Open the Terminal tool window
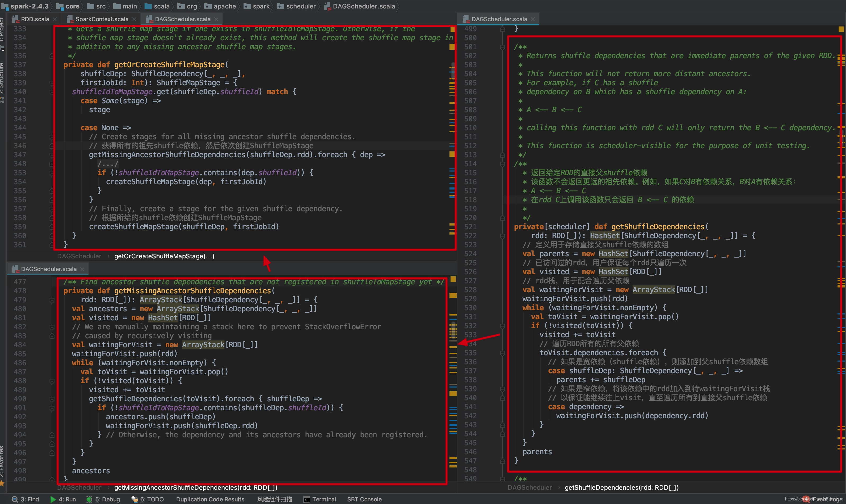 pos(319,499)
